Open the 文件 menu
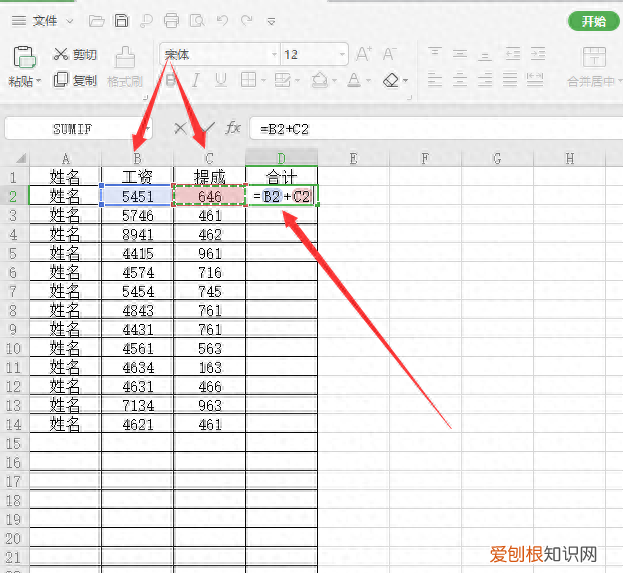 click(44, 20)
